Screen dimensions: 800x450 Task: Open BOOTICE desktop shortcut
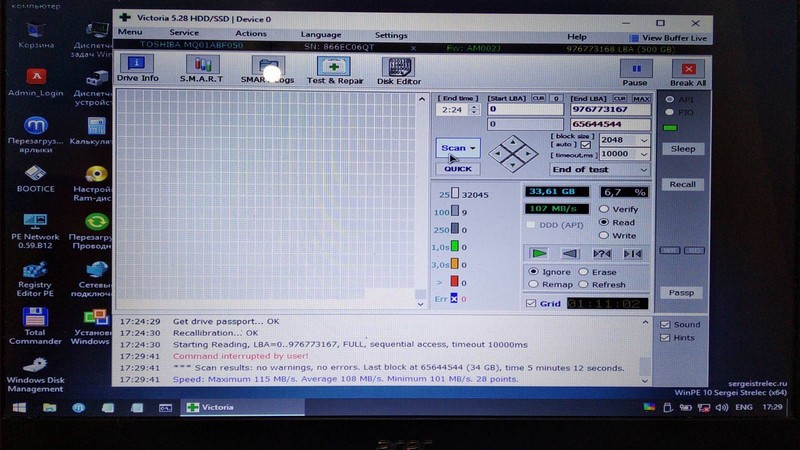(35, 178)
